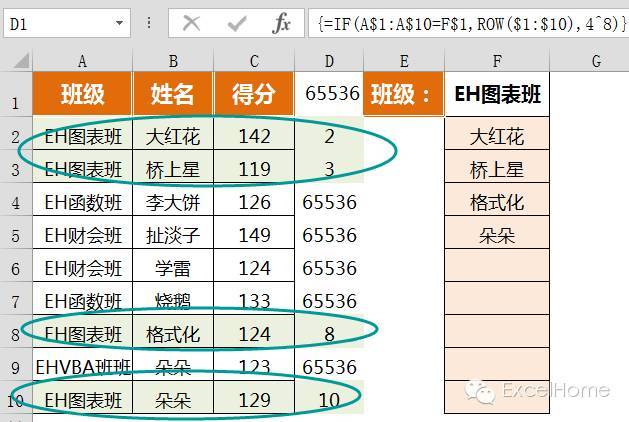Open the insert function fx icon
The height and width of the screenshot is (422, 629).
click(281, 23)
